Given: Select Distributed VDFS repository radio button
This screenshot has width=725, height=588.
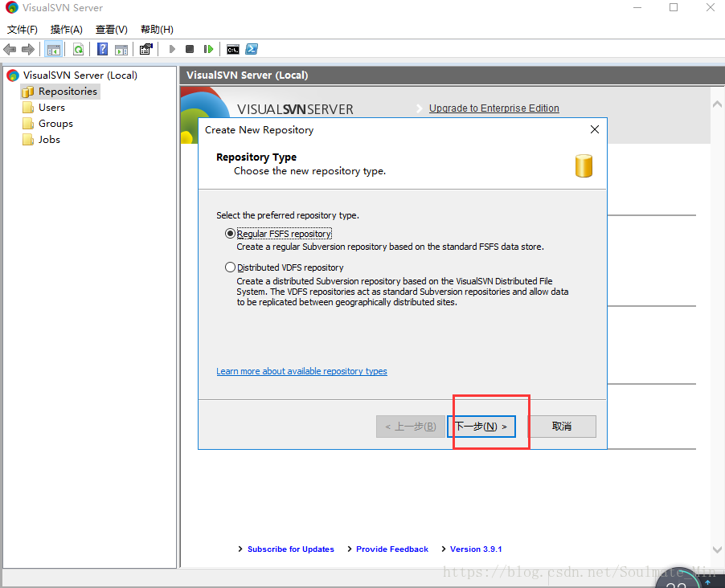Looking at the screenshot, I should 230,267.
